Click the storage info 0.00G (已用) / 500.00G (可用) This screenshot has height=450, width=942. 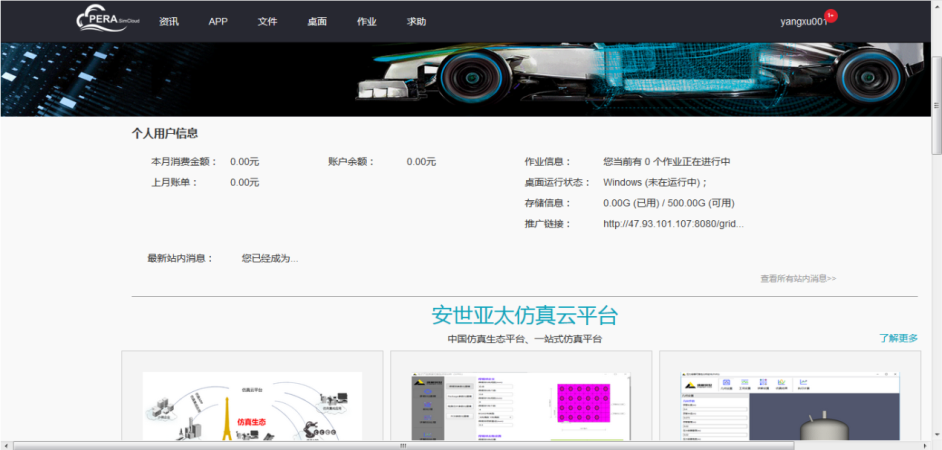pyautogui.click(x=669, y=203)
